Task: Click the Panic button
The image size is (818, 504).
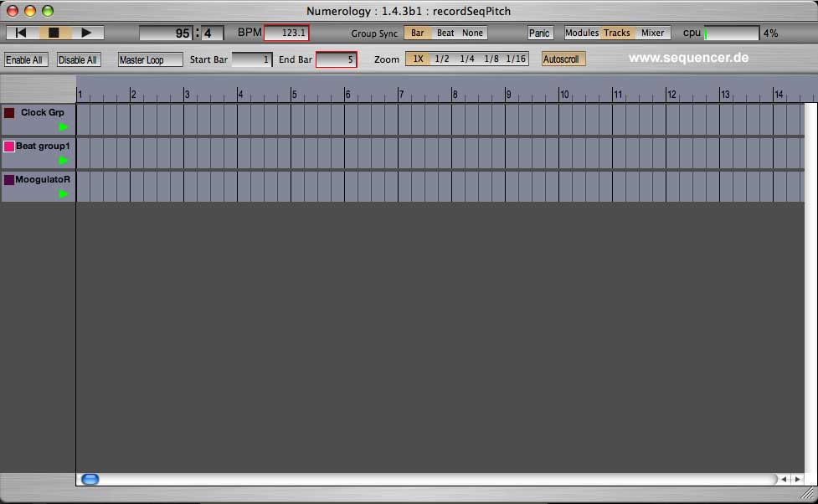Action: pyautogui.click(x=539, y=33)
